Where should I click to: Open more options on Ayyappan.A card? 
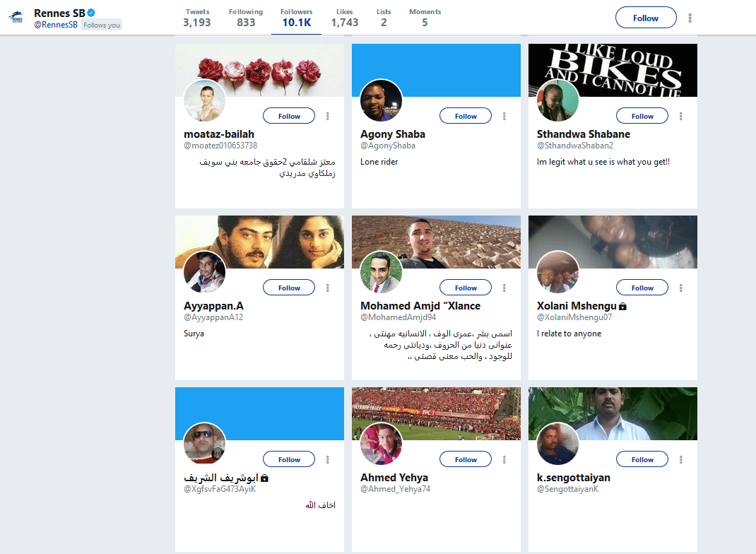click(327, 288)
